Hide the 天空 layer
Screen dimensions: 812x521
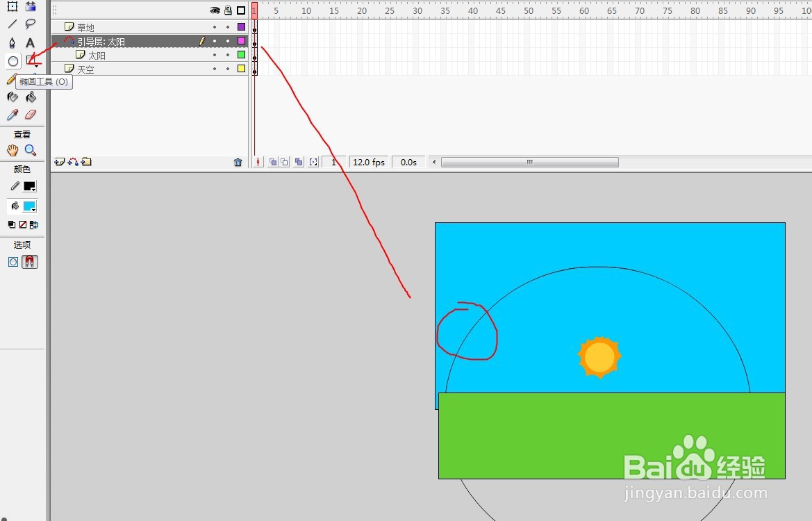click(x=215, y=69)
